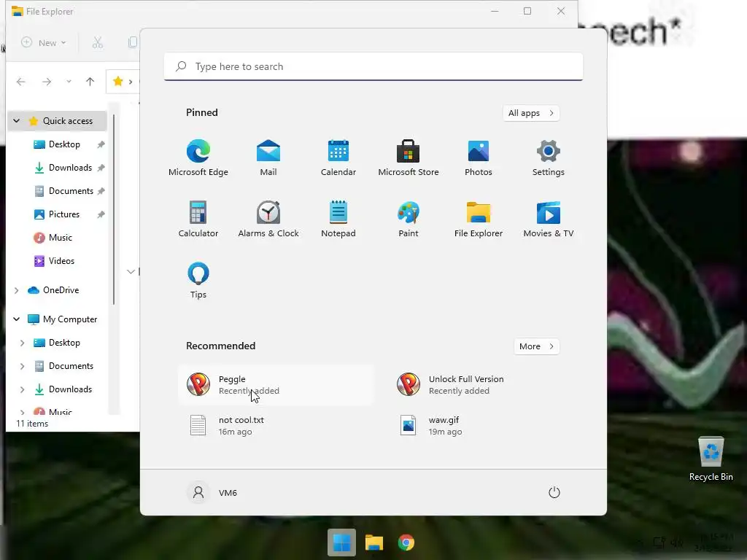Screen dimensions: 747x560
Task: Open the Calculator app
Action: (x=198, y=219)
